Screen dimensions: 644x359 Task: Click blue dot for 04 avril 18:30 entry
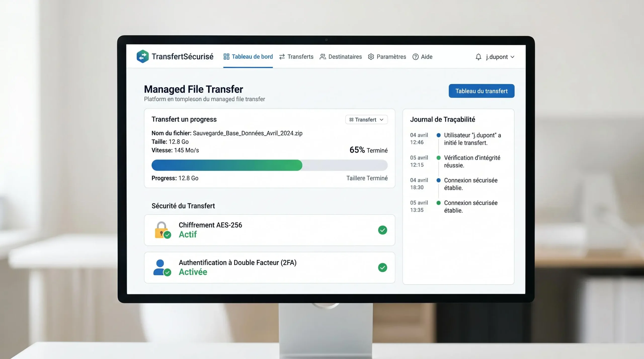pyautogui.click(x=438, y=180)
